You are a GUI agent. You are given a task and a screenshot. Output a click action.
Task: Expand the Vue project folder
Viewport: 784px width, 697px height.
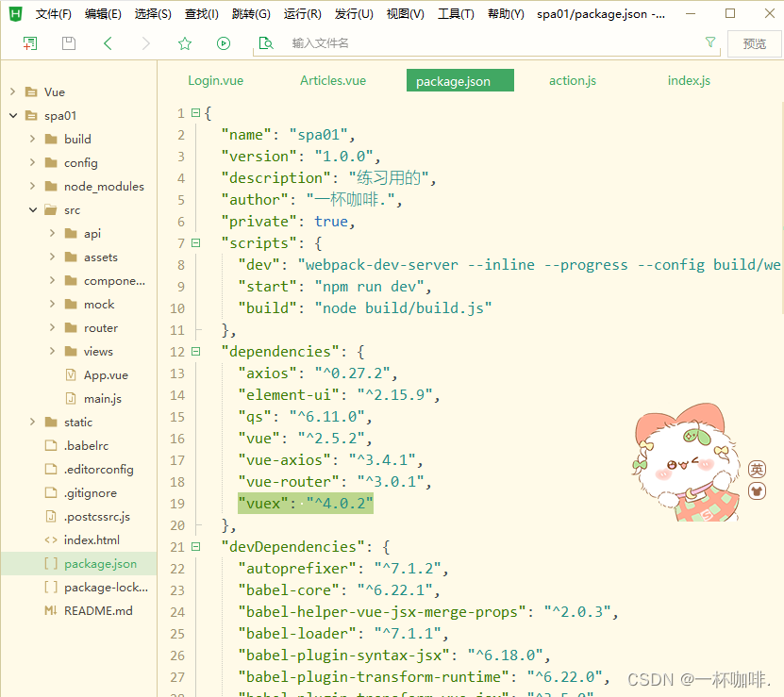point(13,92)
